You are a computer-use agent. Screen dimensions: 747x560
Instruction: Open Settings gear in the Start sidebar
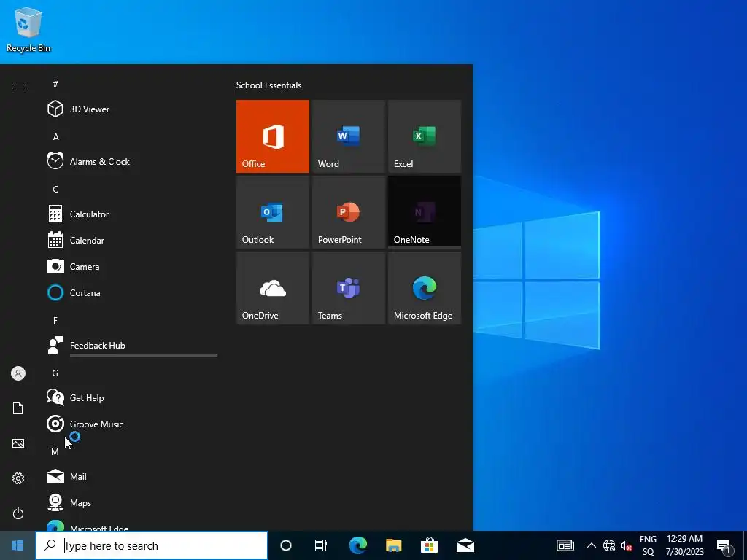[18, 478]
